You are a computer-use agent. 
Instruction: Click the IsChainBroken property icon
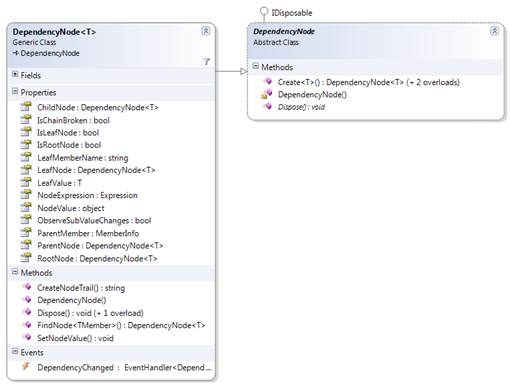click(26, 120)
